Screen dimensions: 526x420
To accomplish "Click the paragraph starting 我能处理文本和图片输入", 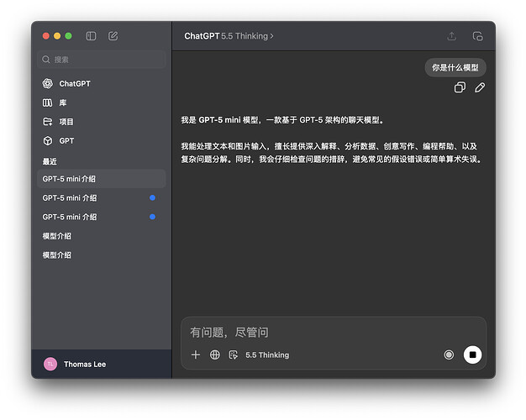I will 332,153.
